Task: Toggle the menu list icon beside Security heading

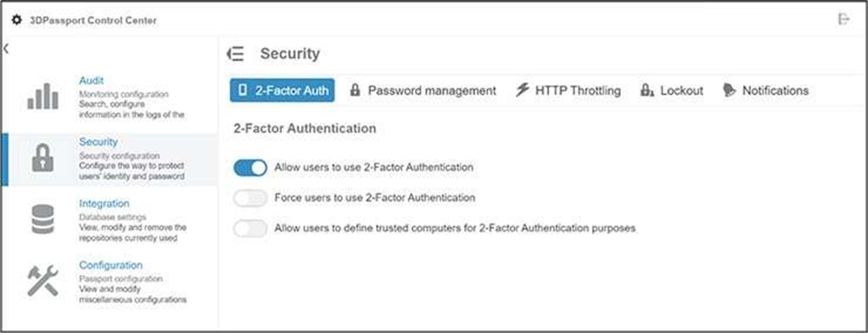Action: (x=236, y=54)
